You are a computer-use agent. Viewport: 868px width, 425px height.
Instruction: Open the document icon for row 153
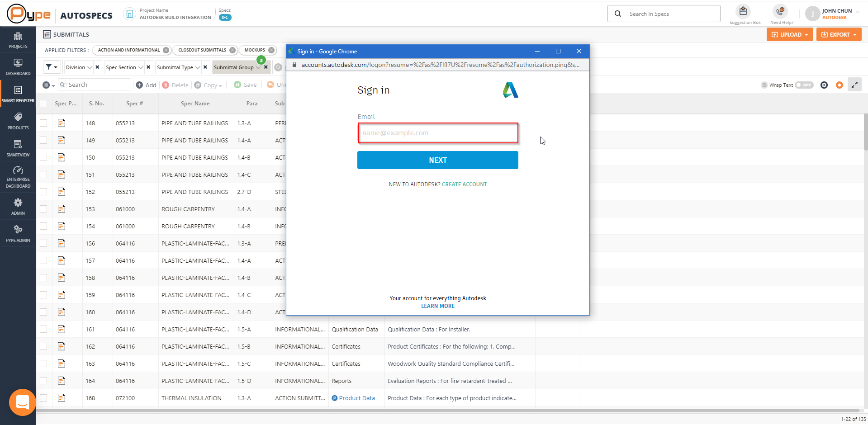(62, 209)
